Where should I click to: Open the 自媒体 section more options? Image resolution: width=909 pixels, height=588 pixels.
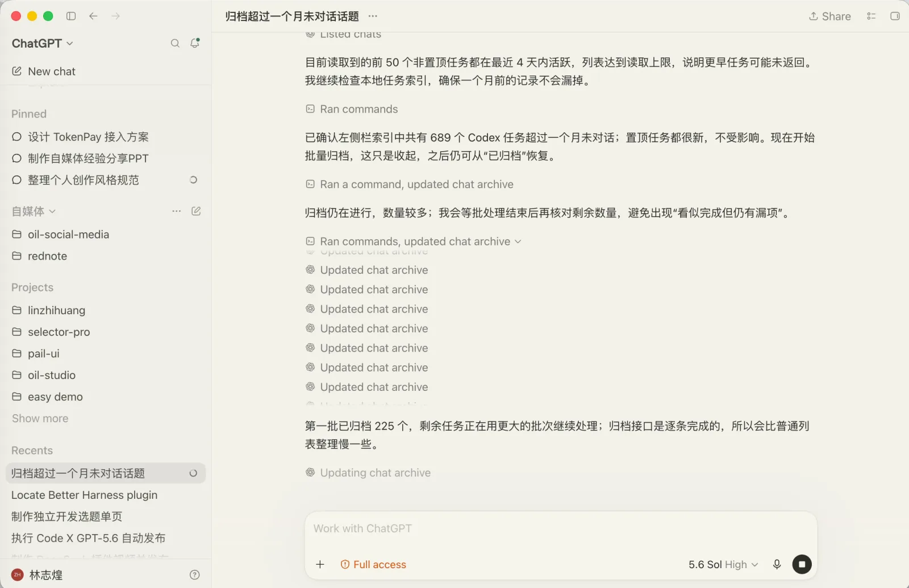coord(177,211)
